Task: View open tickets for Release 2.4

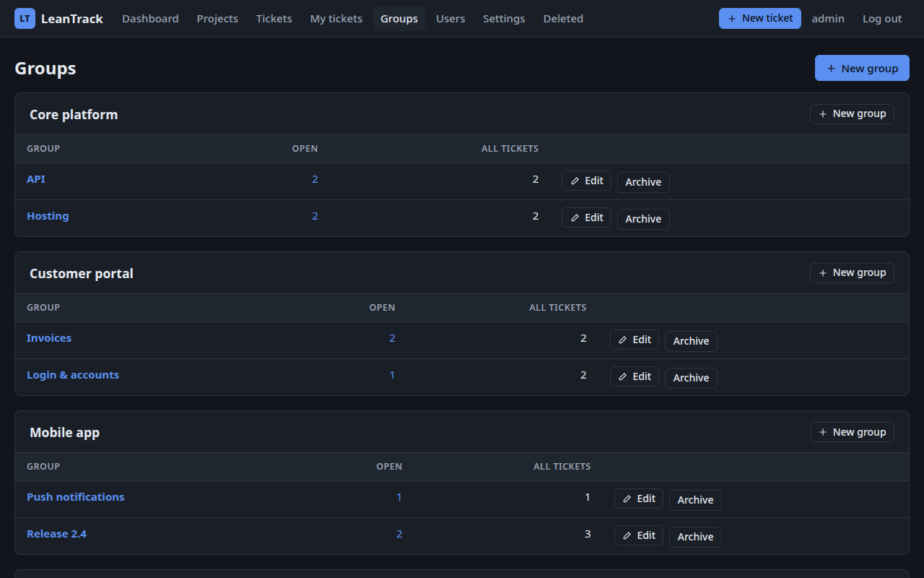Action: pyautogui.click(x=399, y=534)
